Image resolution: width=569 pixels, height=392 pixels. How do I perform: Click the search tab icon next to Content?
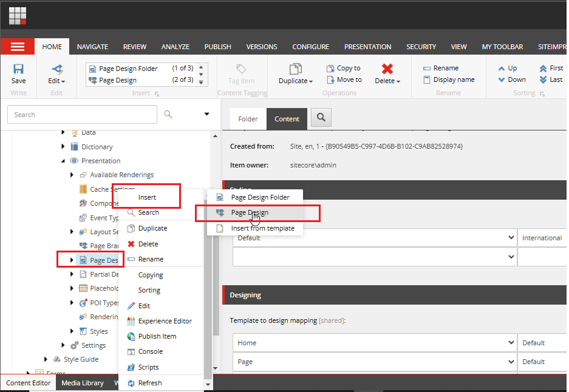(321, 118)
